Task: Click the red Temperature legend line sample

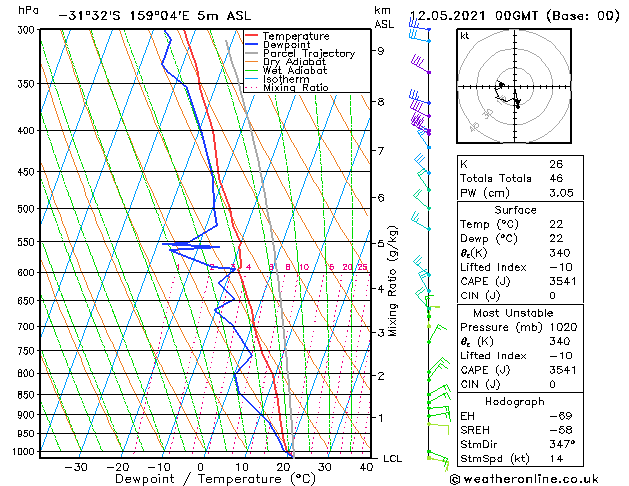Action: (252, 36)
